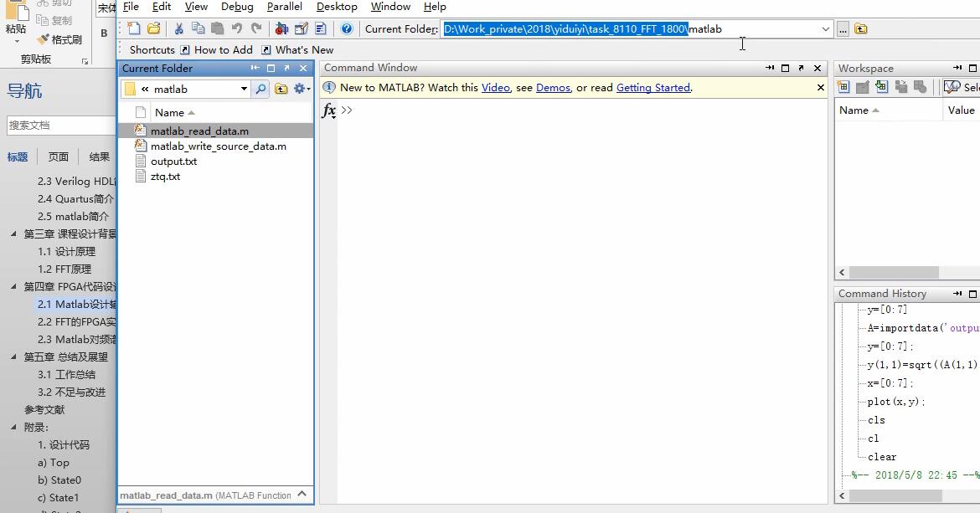Open the File menu
Viewport: 980px width, 513px height.
pos(132,7)
